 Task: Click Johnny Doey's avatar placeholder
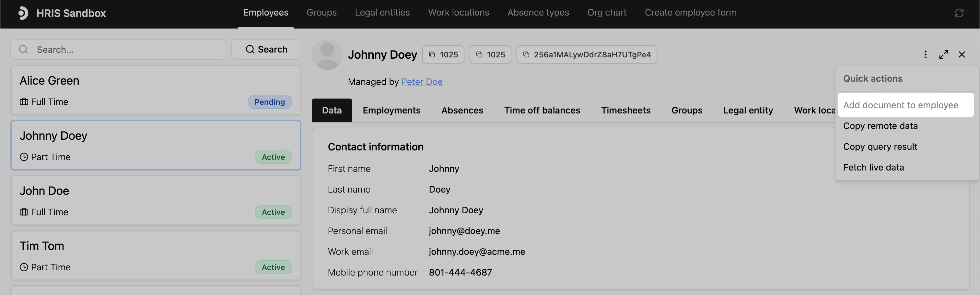pyautogui.click(x=327, y=54)
